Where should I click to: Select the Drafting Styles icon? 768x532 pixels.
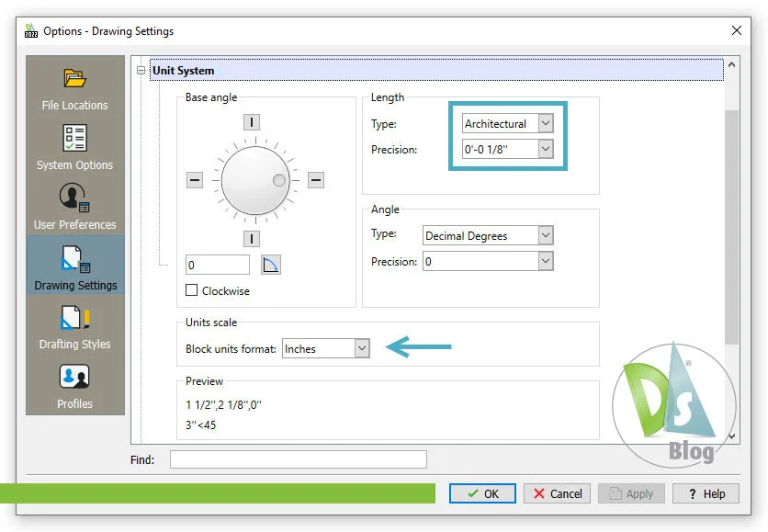tap(74, 319)
